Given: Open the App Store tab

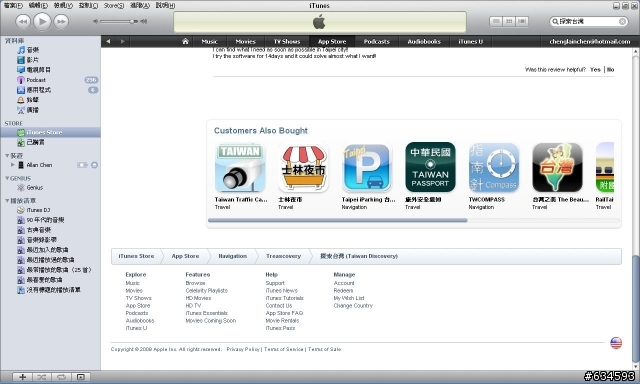Looking at the screenshot, I should pyautogui.click(x=332, y=41).
